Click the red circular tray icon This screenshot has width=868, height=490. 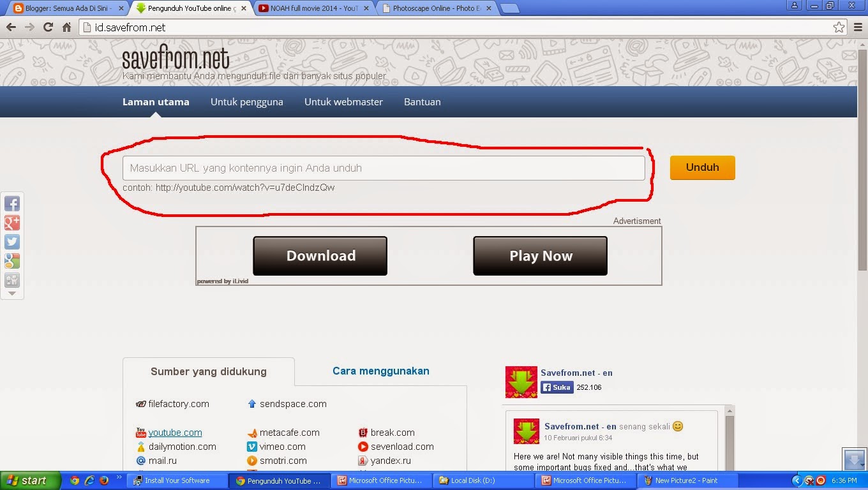821,480
